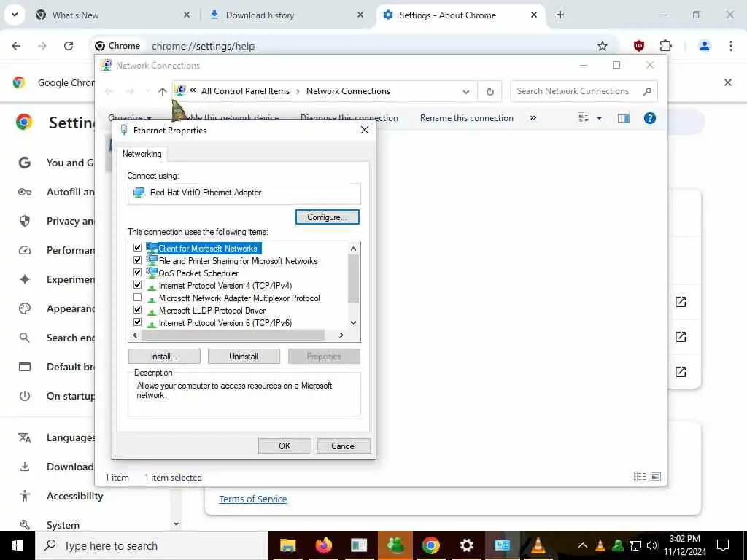Screen dimensions: 747x560
Task: Click the Chrome address bar URL
Action: point(203,46)
